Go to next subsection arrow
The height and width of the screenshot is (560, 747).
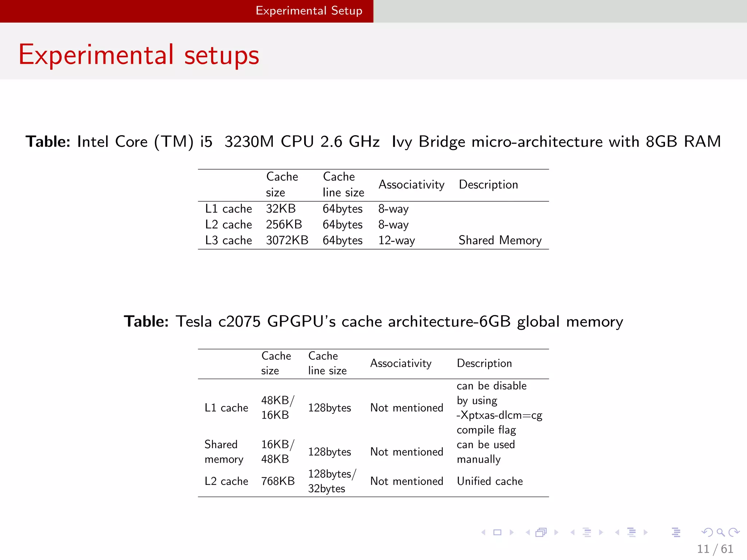[x=601, y=532]
